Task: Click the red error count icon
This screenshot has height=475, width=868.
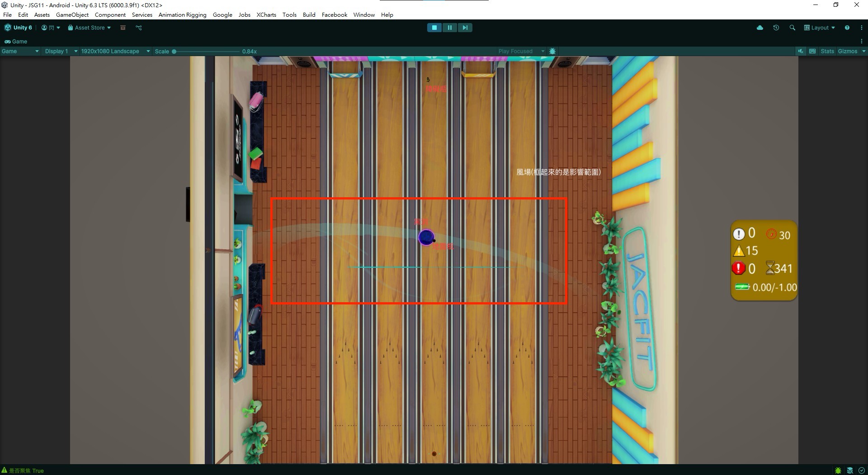Action: [738, 268]
